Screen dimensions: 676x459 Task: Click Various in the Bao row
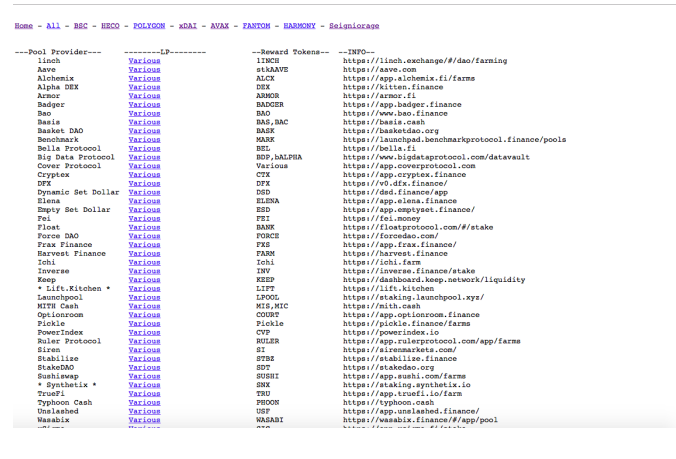(144, 113)
